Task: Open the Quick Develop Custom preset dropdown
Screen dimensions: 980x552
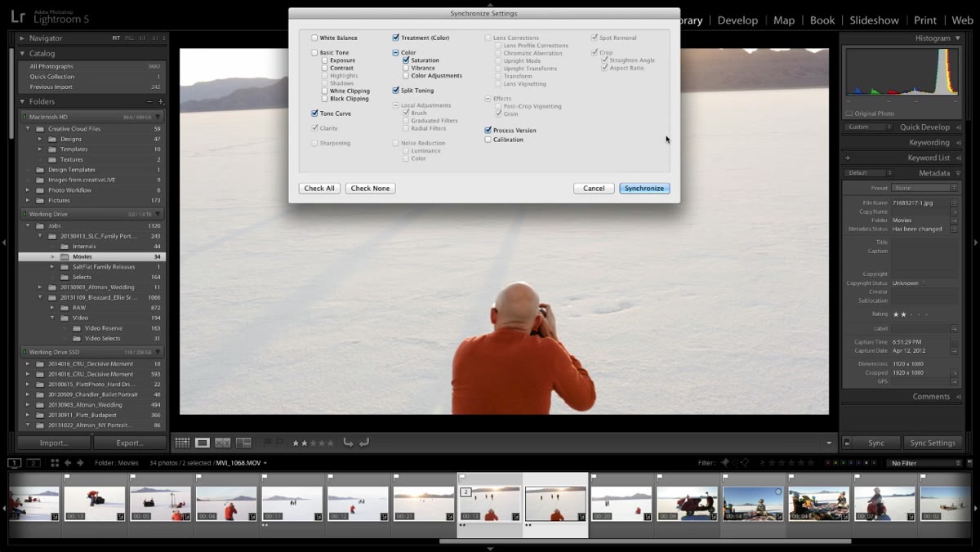Action: 868,127
